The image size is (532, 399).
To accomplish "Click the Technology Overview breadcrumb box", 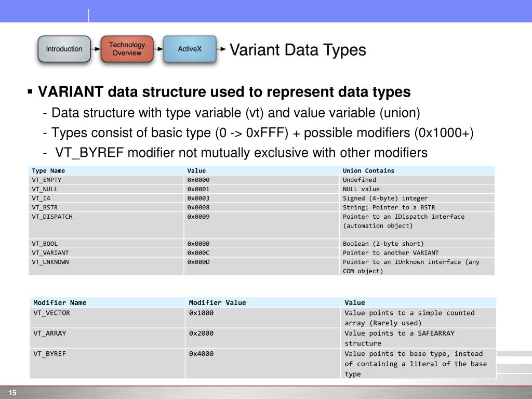I will tap(127, 49).
